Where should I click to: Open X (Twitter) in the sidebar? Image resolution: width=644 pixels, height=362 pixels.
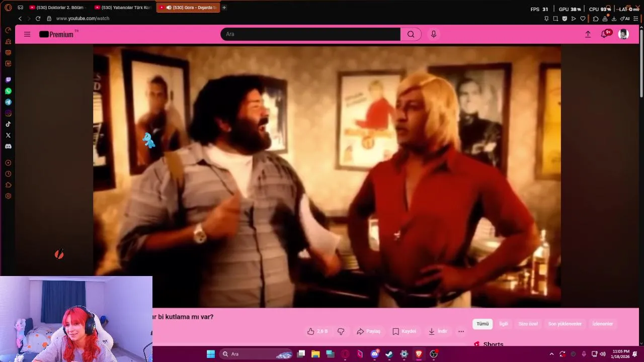tap(8, 135)
